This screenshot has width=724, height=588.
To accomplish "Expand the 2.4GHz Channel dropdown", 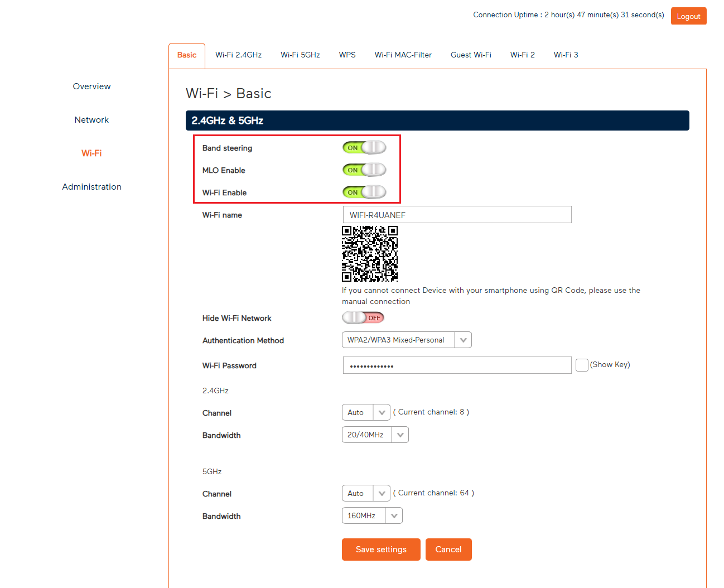I will (x=366, y=412).
